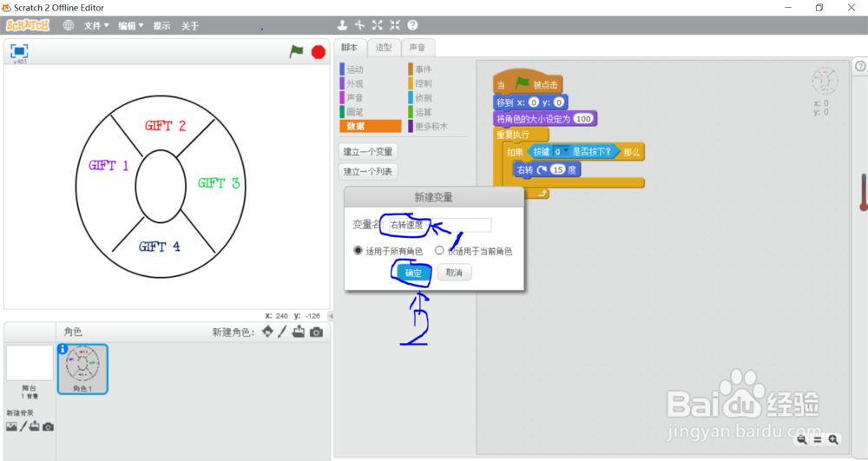Upload backdrop from file

[x=35, y=426]
